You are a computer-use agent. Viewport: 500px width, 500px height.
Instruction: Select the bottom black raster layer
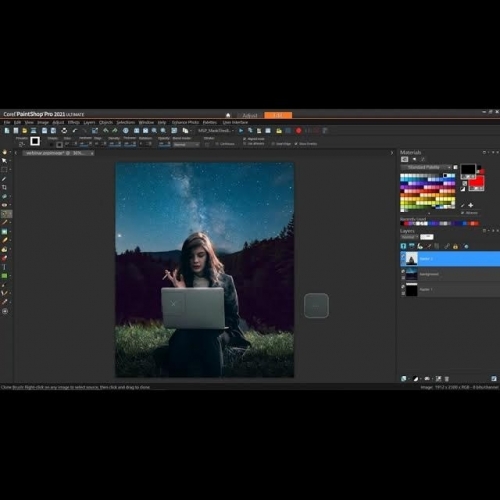(450, 289)
